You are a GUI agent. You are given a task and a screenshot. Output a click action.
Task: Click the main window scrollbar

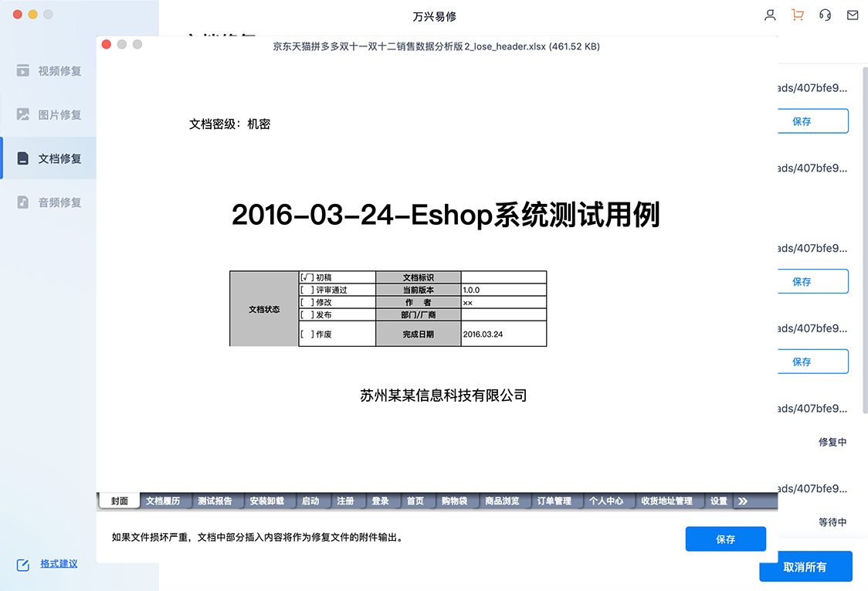click(865, 239)
